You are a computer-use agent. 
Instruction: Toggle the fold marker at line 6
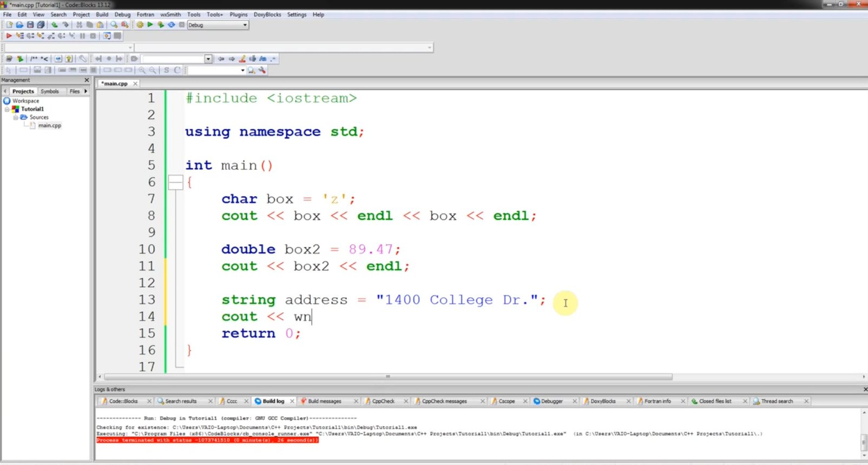point(175,182)
